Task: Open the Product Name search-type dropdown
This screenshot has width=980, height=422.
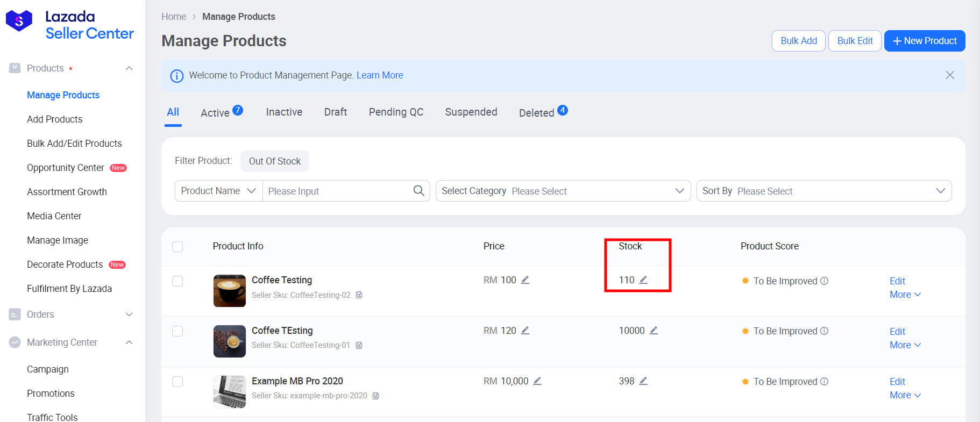Action: (219, 191)
